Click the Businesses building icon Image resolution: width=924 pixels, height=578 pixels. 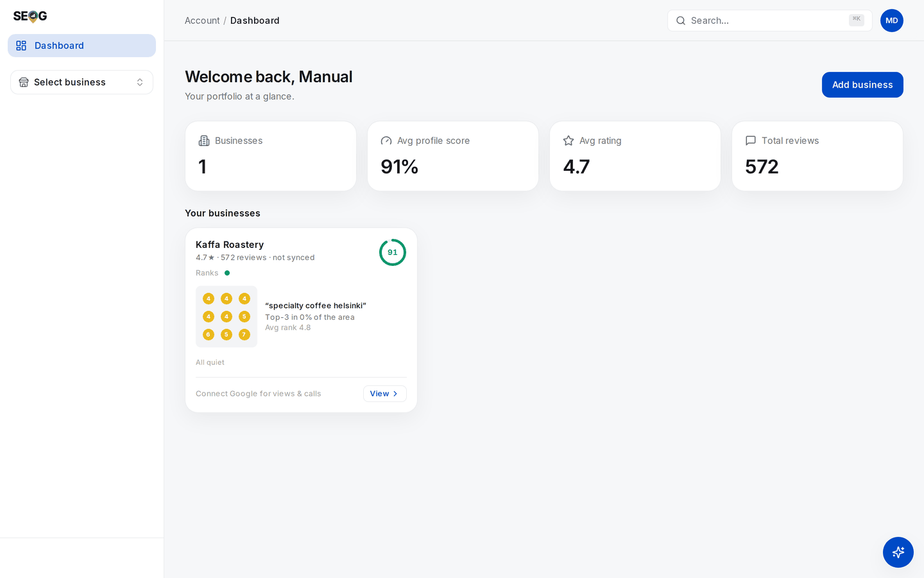204,141
